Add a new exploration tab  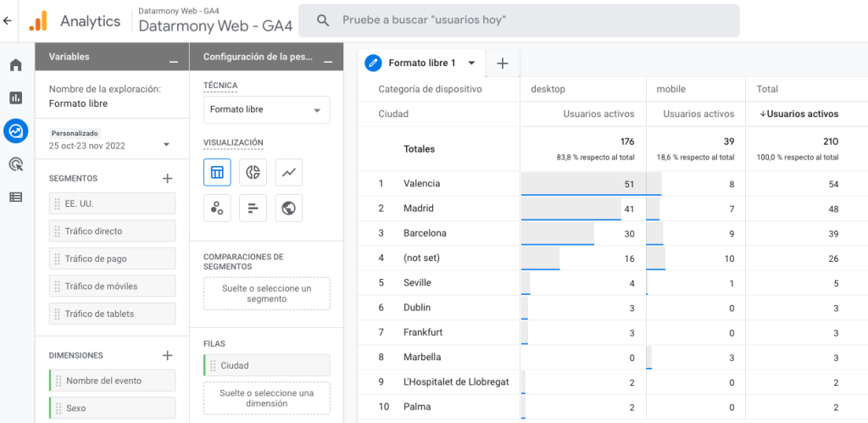pos(502,63)
